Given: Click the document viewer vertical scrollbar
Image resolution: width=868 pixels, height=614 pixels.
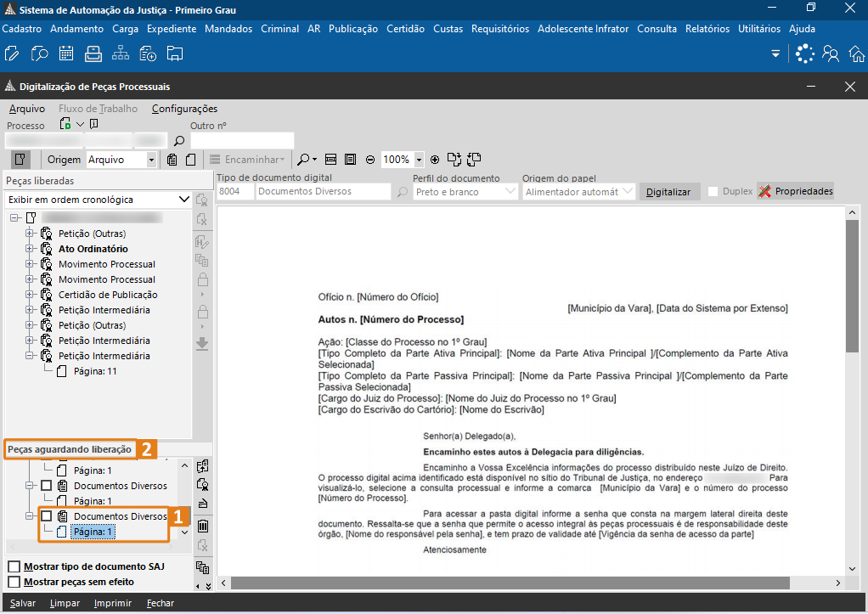Looking at the screenshot, I should pyautogui.click(x=852, y=285).
